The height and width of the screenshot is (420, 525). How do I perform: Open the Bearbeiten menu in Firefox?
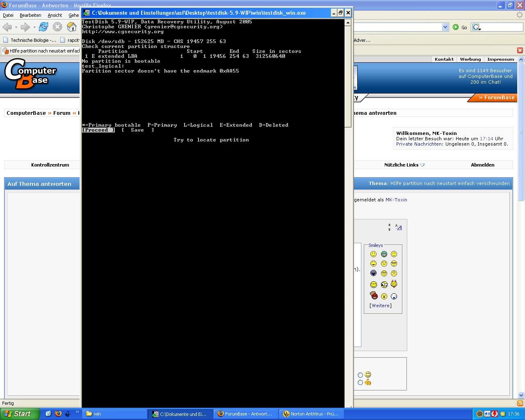click(30, 15)
